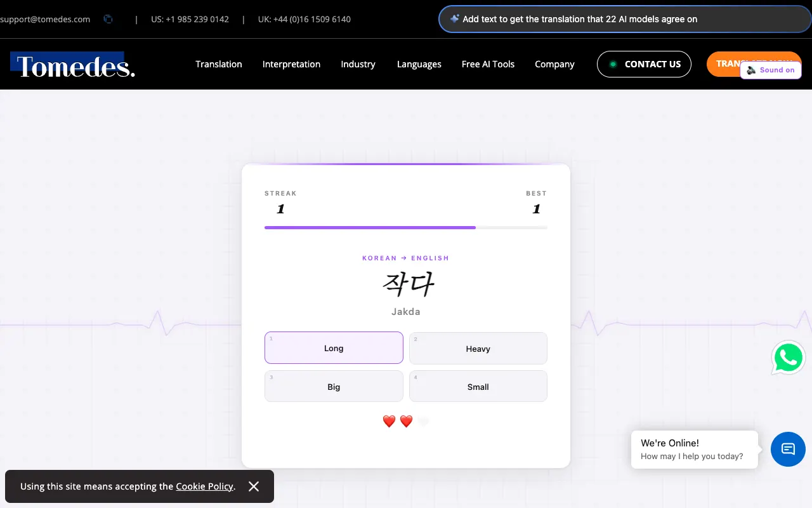The image size is (812, 508).
Task: Click the We're Online! chat message
Action: click(695, 450)
